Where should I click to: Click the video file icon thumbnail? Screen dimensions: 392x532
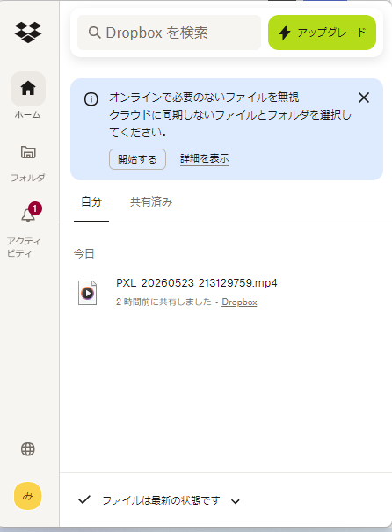click(x=88, y=293)
